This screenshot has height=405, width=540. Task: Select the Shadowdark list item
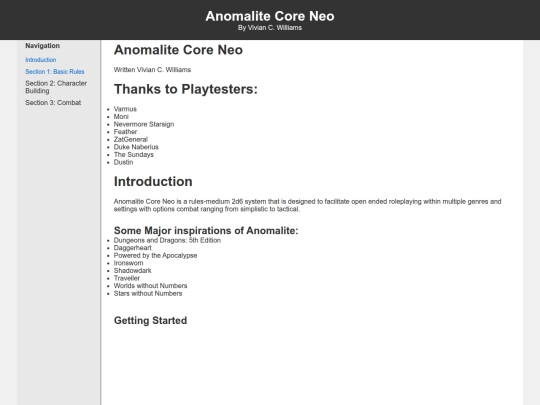point(133,270)
